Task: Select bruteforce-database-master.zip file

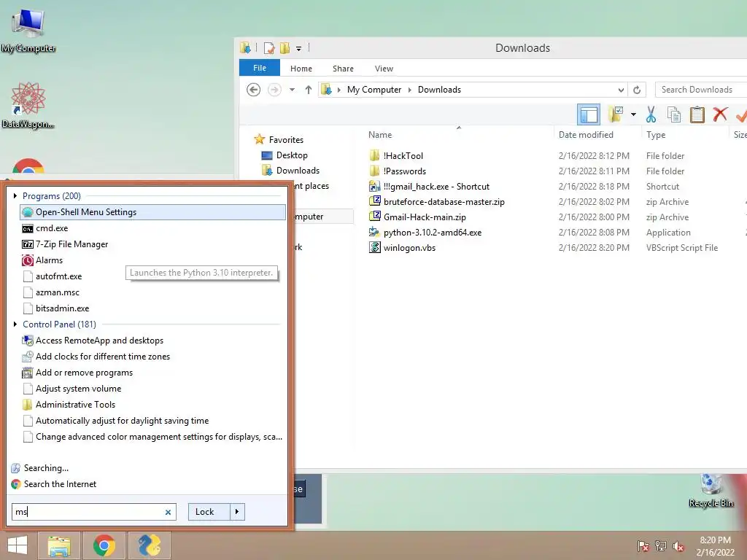Action: (444, 202)
